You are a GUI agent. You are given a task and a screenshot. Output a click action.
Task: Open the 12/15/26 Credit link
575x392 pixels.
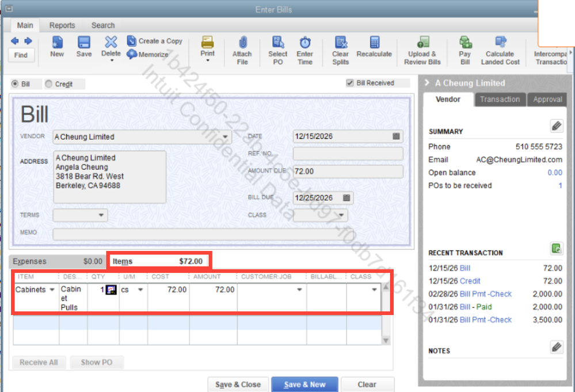point(470,281)
